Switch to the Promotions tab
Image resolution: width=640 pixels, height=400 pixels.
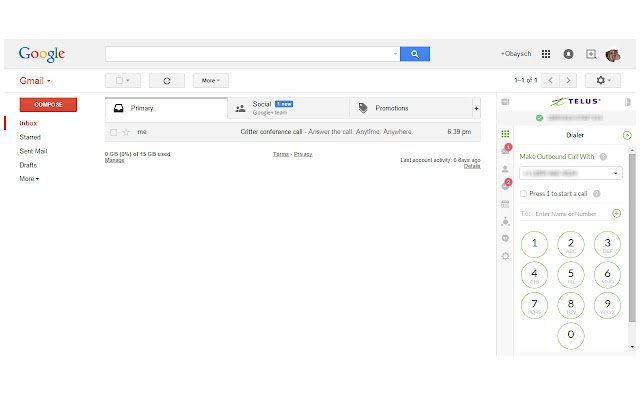pyautogui.click(x=411, y=108)
